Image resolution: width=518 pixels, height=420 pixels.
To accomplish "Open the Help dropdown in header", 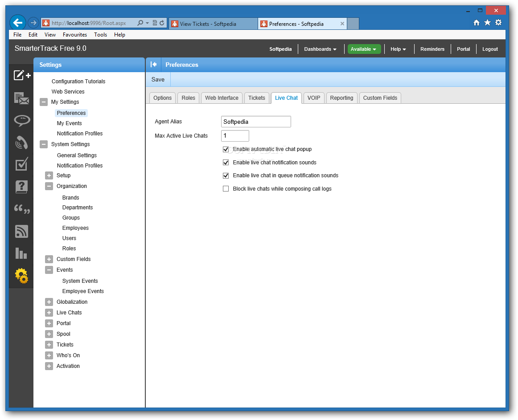I will tap(398, 49).
